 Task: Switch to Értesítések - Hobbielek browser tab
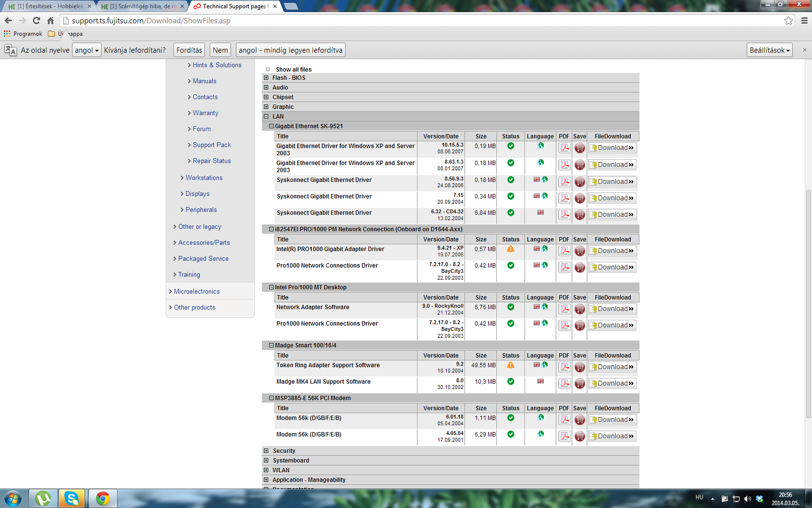[x=49, y=6]
